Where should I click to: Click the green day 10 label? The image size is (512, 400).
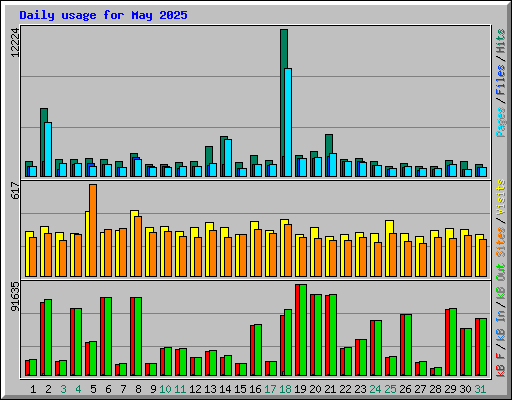[165, 389]
